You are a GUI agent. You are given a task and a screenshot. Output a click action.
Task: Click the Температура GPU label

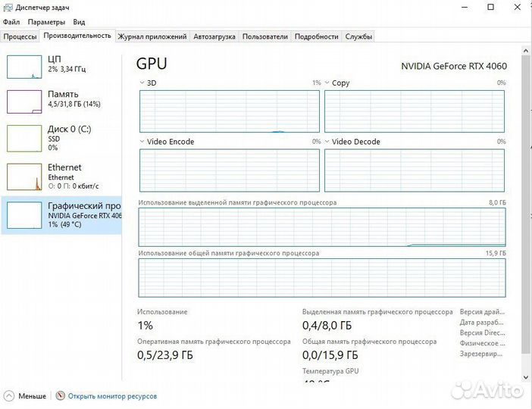330,371
